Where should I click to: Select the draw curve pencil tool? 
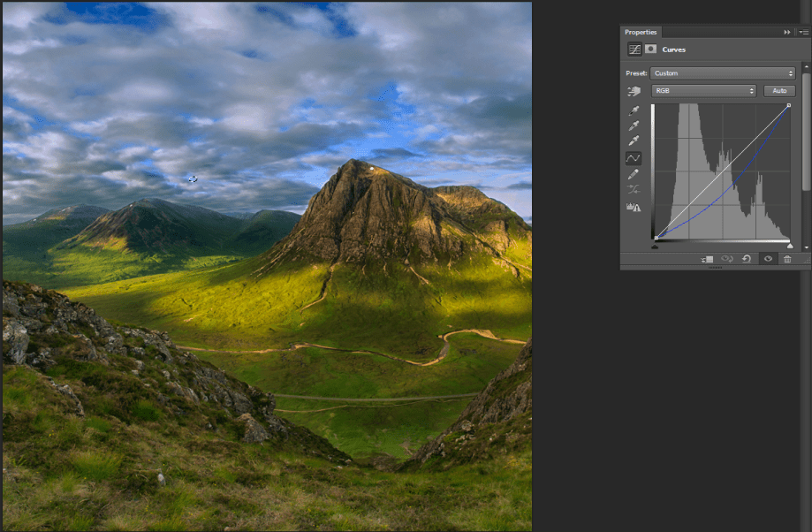pos(634,175)
